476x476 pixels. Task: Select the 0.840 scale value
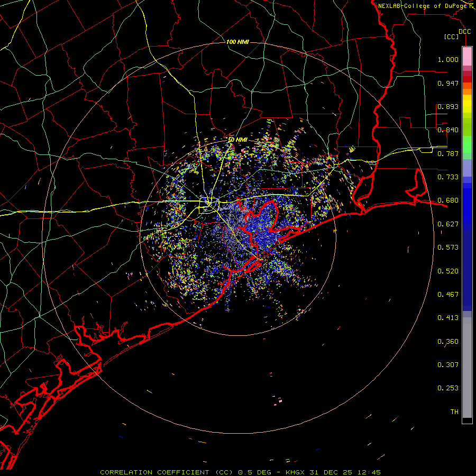[x=448, y=130]
